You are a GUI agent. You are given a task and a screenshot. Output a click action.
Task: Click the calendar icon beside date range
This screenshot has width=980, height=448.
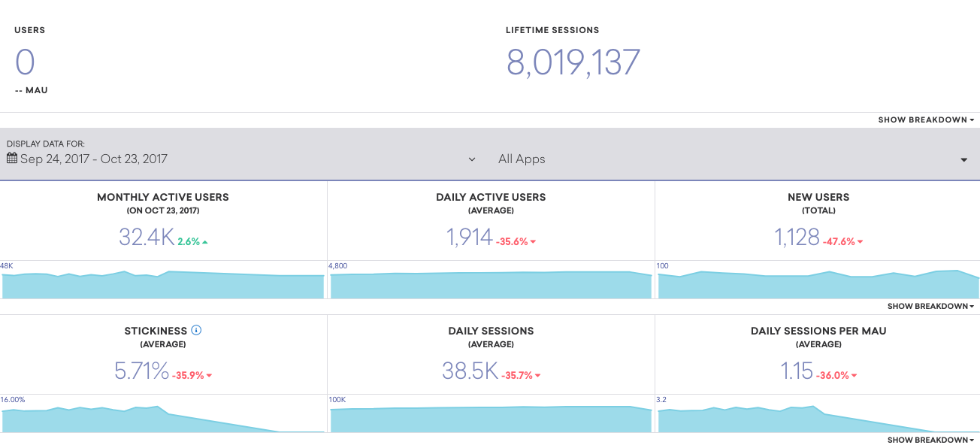click(12, 159)
